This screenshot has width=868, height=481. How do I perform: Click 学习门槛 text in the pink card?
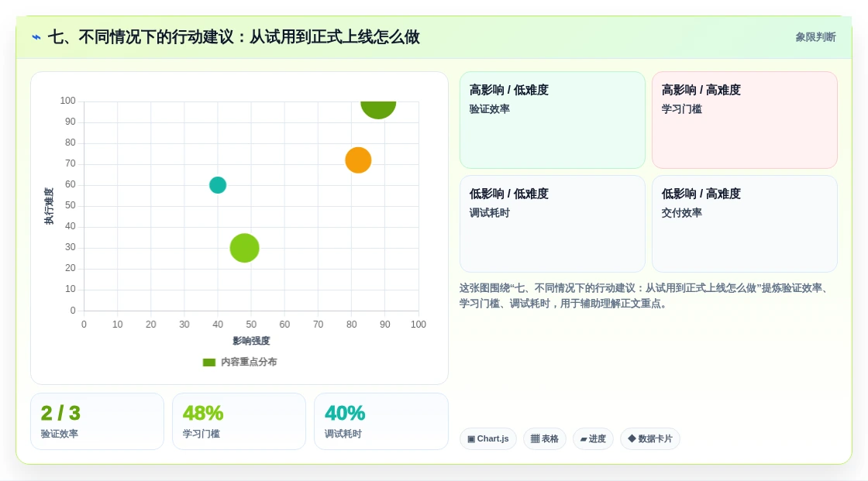[x=681, y=109]
